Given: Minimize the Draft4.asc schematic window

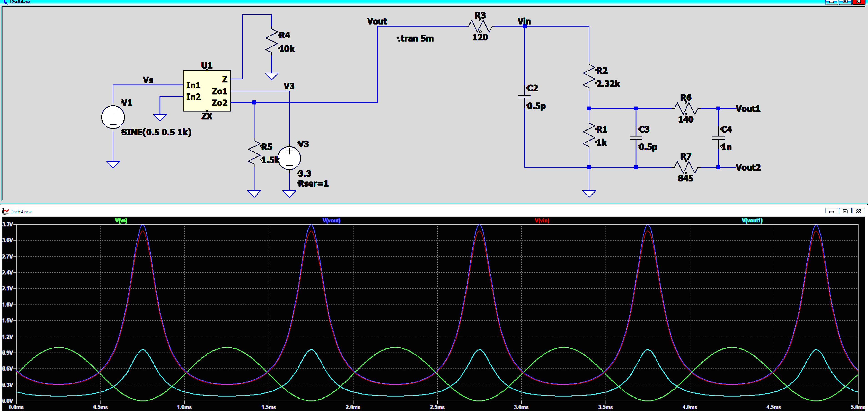Looking at the screenshot, I should coord(831,2).
